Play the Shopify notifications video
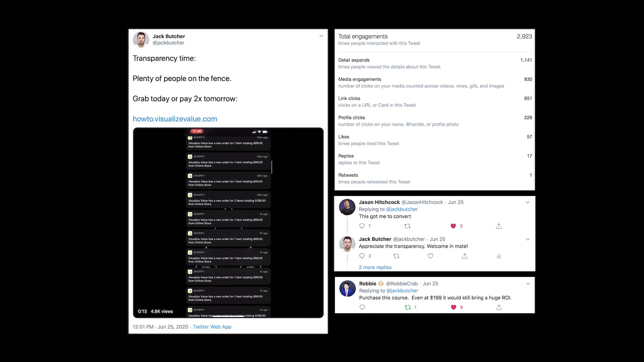The image size is (644, 362). pos(228,223)
